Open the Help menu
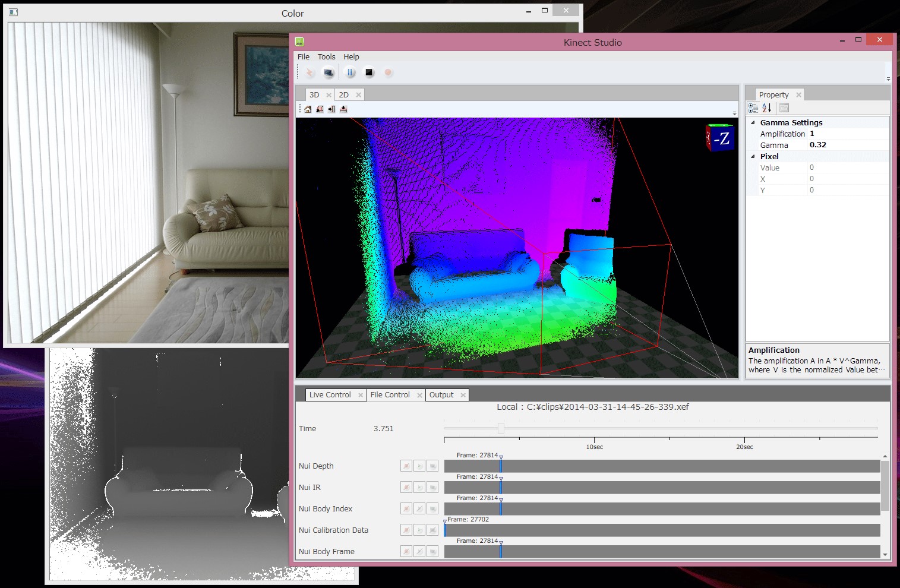Viewport: 900px width, 588px height. tap(352, 57)
